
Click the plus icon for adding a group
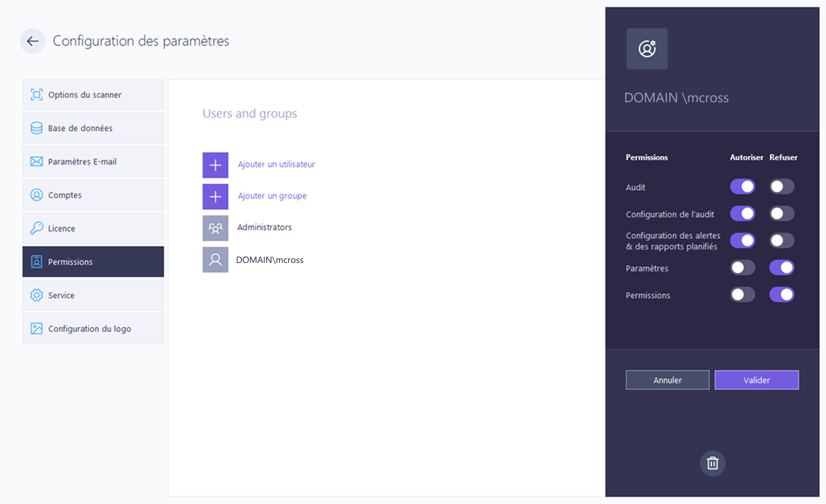click(216, 196)
